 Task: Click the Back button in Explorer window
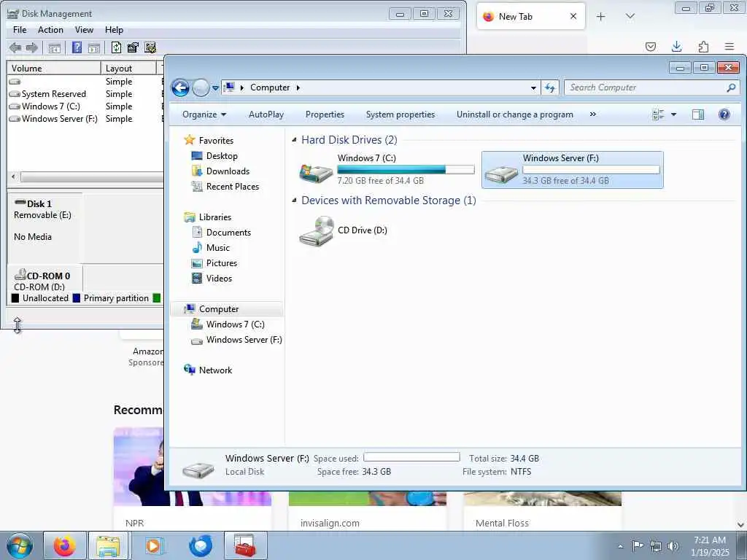coord(181,87)
